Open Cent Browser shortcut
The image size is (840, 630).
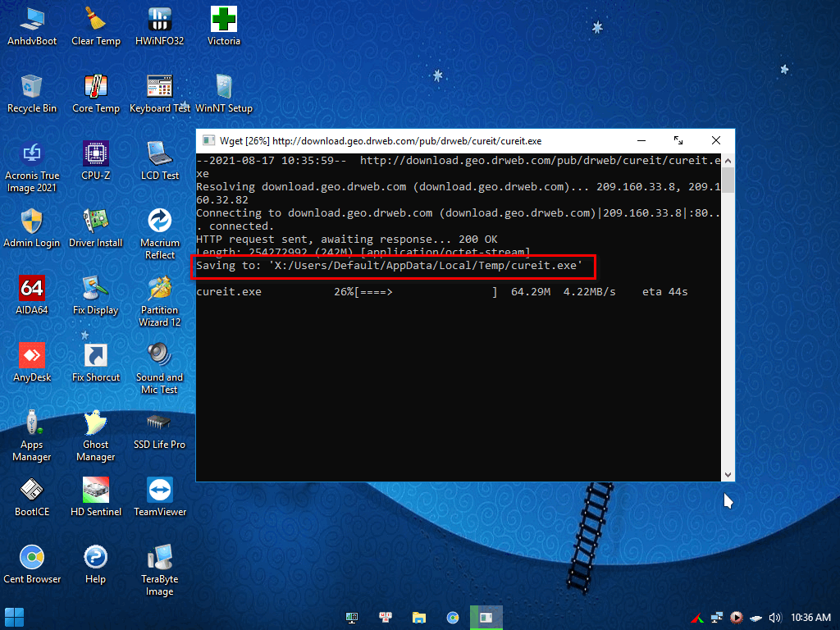(x=32, y=564)
